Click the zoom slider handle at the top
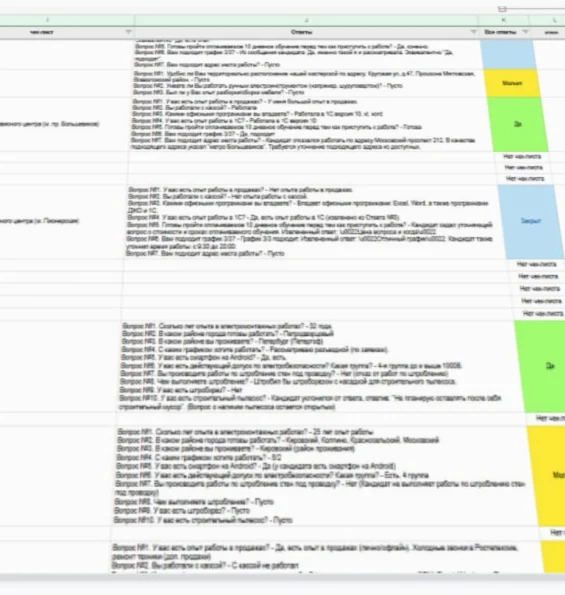Image resolution: width=565 pixels, height=595 pixels. click(502, 9)
